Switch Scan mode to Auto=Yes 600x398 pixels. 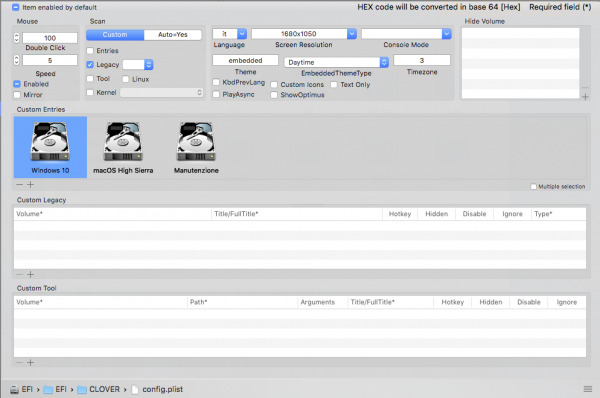pos(173,34)
